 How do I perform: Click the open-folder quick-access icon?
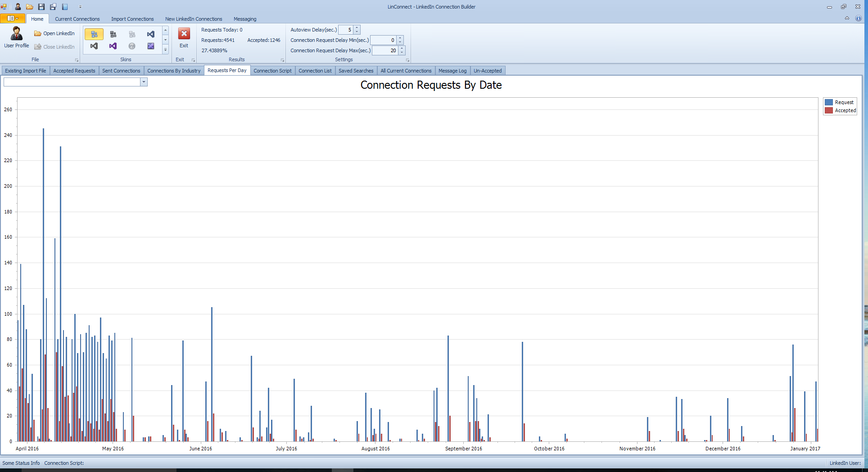point(30,7)
